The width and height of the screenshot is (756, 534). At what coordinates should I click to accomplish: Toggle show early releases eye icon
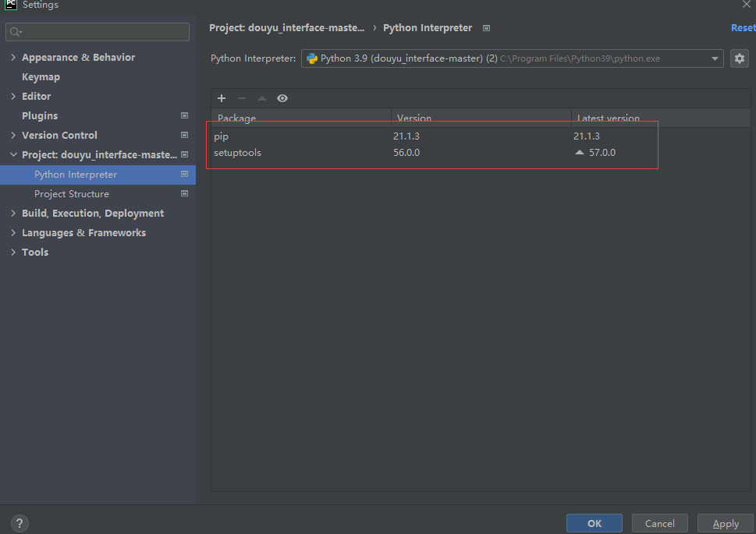point(282,98)
